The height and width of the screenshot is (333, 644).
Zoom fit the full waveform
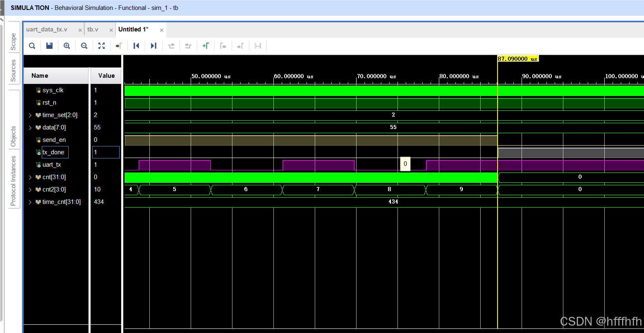click(x=101, y=46)
